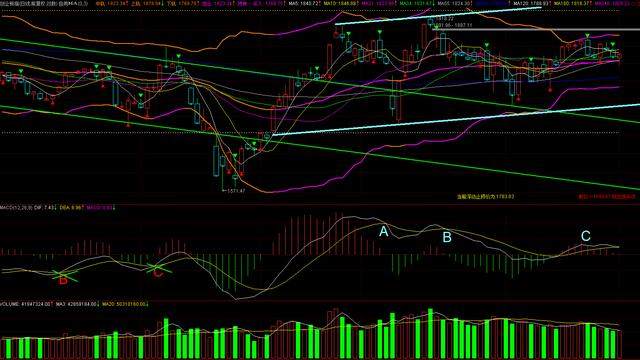Screen dimensions: 640x360
Task: Click the red text at chart bottom-right
Action: point(607,197)
